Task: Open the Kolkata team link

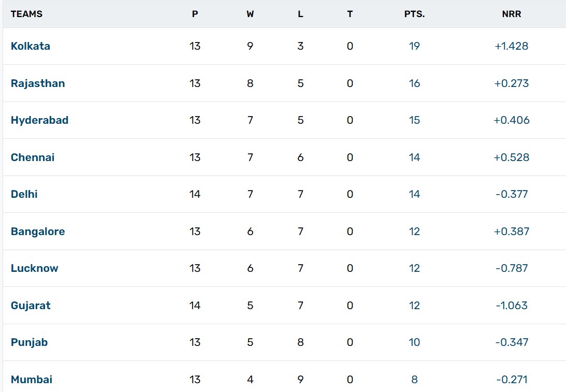Action: tap(31, 46)
